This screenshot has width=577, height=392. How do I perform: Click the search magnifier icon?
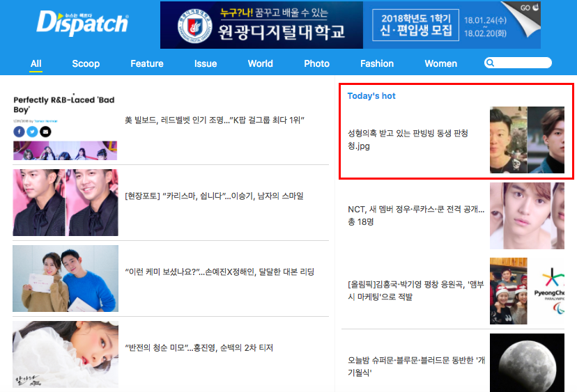[x=490, y=63]
